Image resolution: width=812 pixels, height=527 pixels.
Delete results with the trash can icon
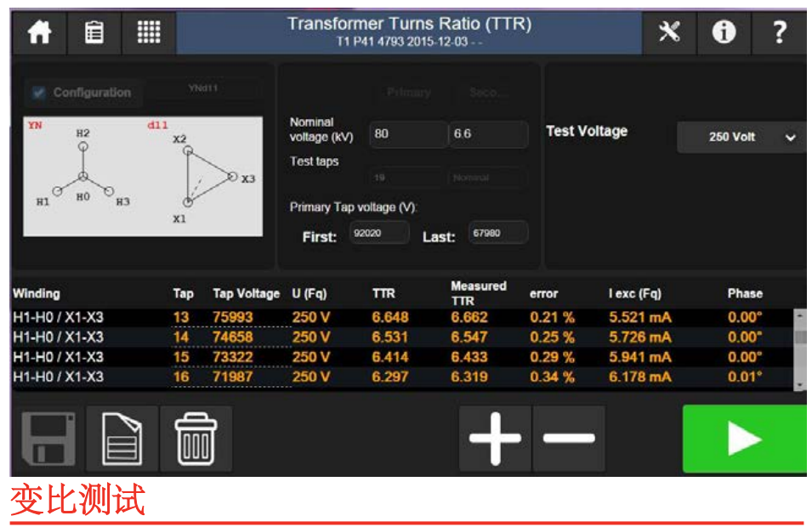(196, 439)
